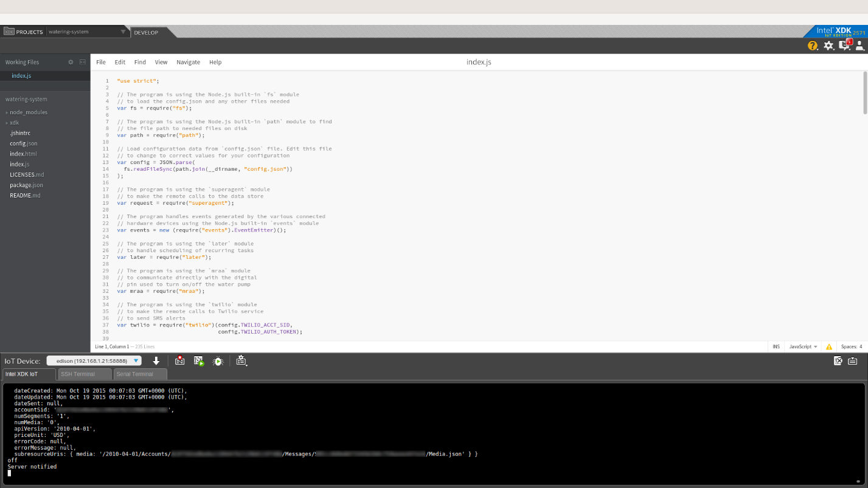Open the help menu question-mark icon
The width and height of the screenshot is (868, 488).
click(813, 46)
